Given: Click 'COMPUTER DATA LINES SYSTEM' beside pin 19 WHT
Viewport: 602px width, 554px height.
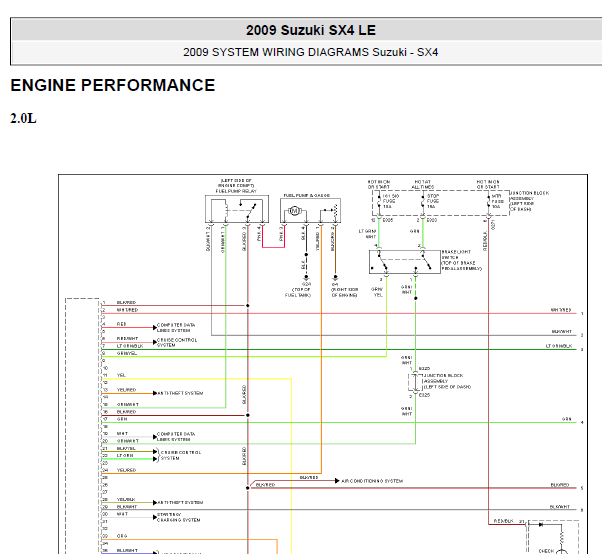Looking at the screenshot, I should pos(176,437).
